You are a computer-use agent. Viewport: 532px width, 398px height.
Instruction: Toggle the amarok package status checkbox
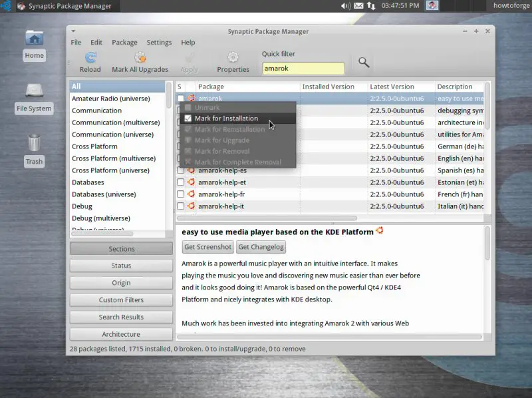[x=180, y=98]
